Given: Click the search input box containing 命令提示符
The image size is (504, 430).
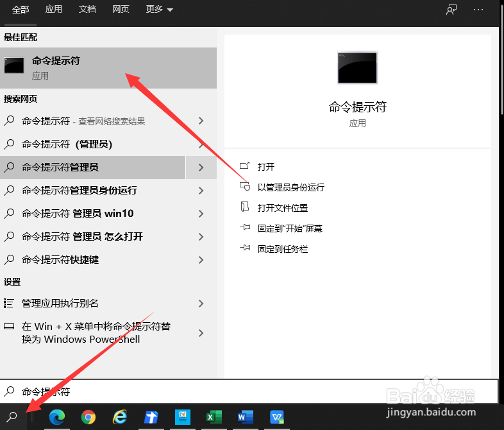Looking at the screenshot, I should coord(249,391).
